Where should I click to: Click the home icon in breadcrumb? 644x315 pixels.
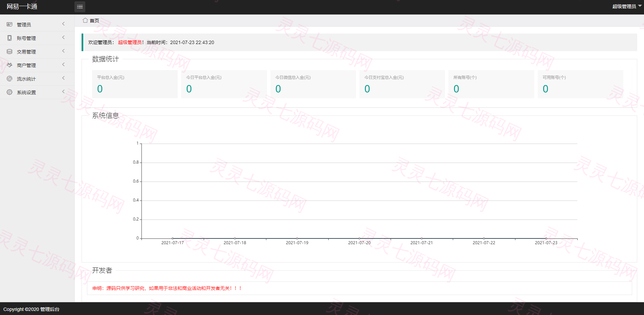(x=85, y=20)
